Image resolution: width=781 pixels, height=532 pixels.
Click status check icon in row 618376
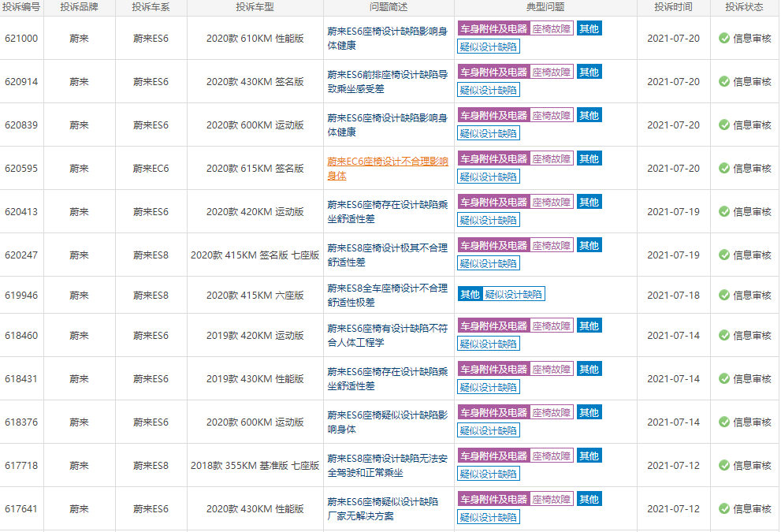(x=724, y=422)
